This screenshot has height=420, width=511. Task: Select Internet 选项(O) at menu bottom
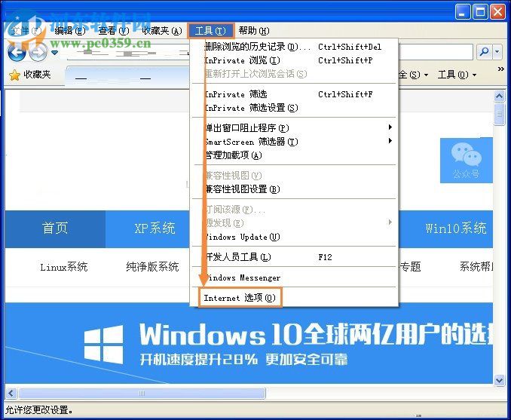click(240, 297)
